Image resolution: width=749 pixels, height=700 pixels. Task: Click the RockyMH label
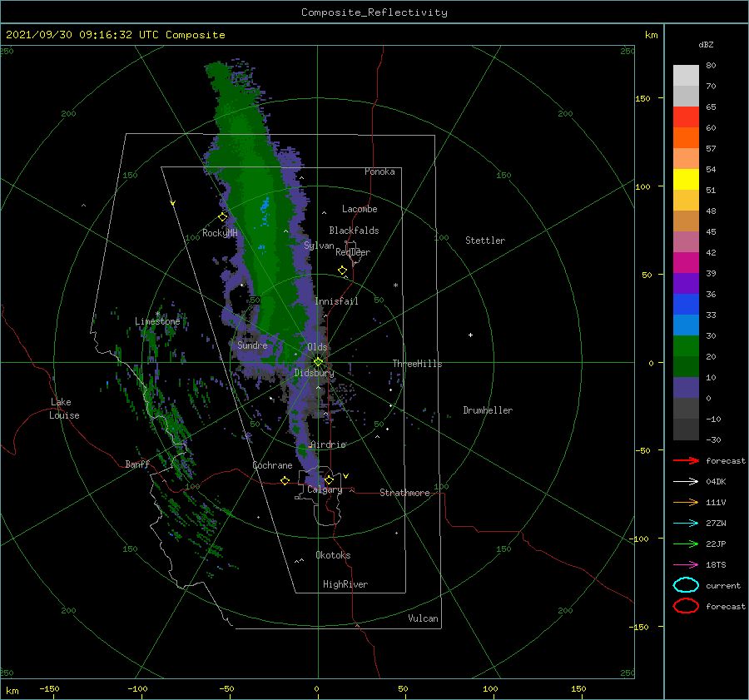pos(220,233)
